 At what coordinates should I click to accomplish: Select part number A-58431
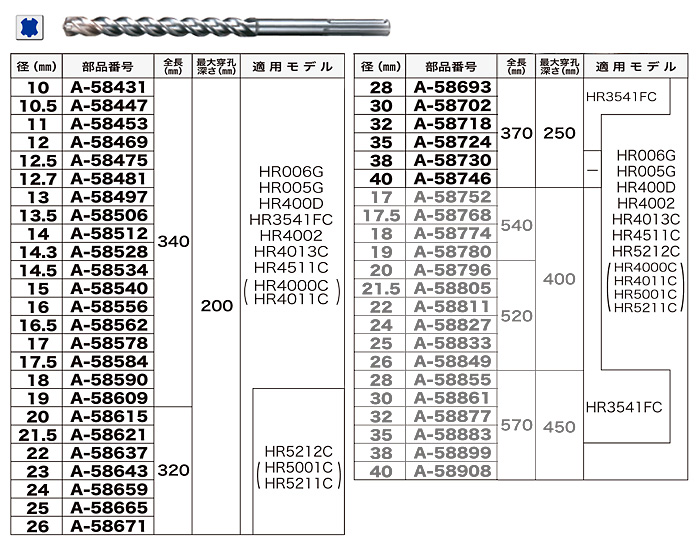[109, 87]
